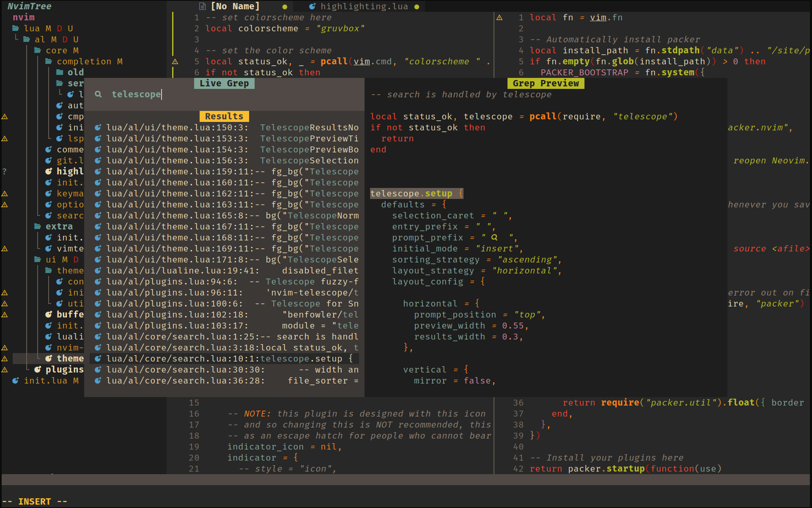
Task: Open init.lua at the NvimTree root
Action: tap(45, 381)
